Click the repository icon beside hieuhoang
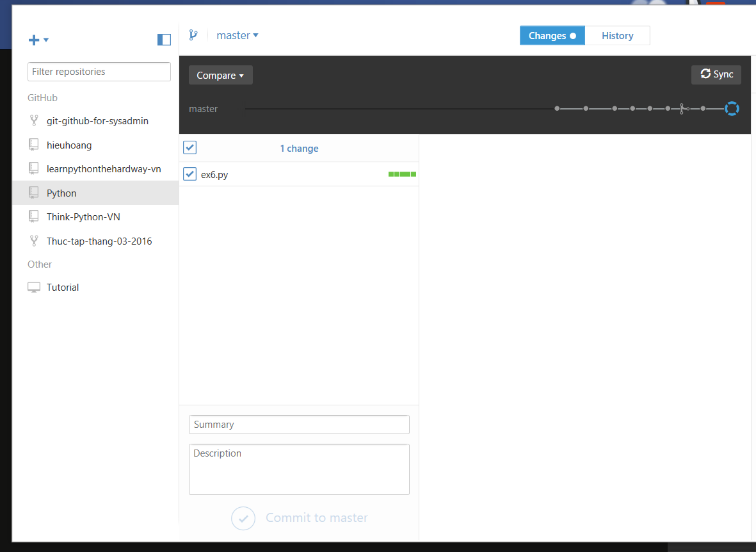This screenshot has height=552, width=756. [34, 144]
